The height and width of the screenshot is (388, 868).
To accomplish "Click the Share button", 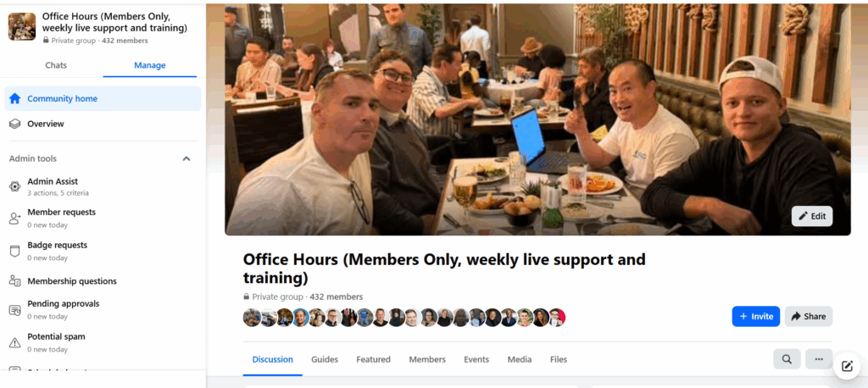I will point(808,317).
